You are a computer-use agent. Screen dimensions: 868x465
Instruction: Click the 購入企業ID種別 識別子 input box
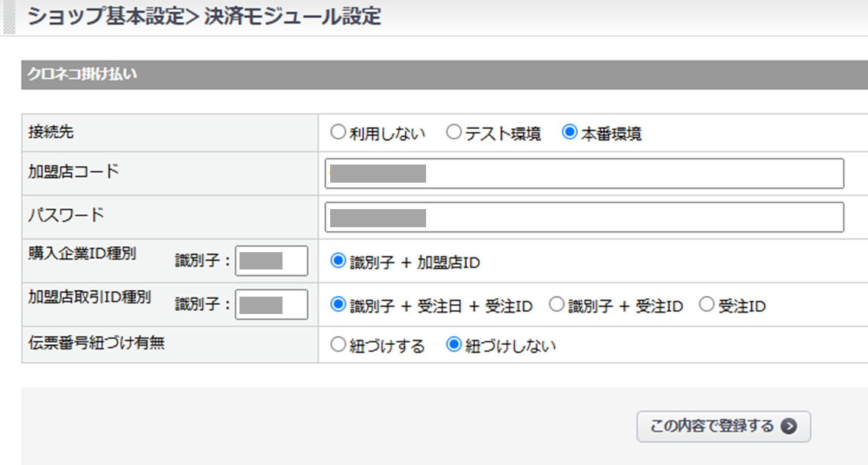pos(272,261)
